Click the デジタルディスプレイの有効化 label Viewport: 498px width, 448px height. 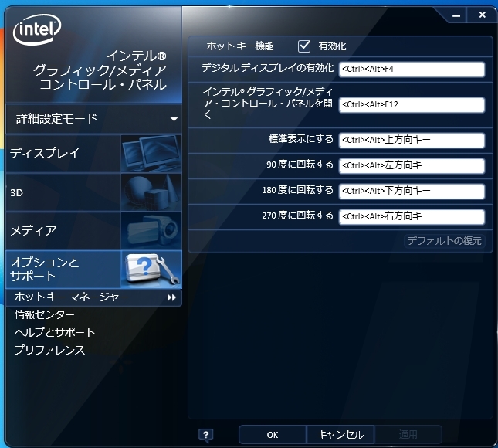(268, 68)
